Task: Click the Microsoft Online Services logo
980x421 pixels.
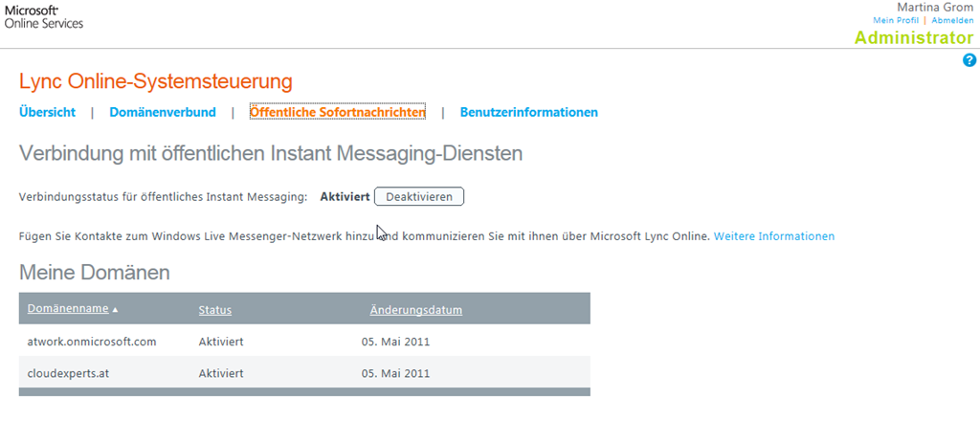Action: point(44,16)
